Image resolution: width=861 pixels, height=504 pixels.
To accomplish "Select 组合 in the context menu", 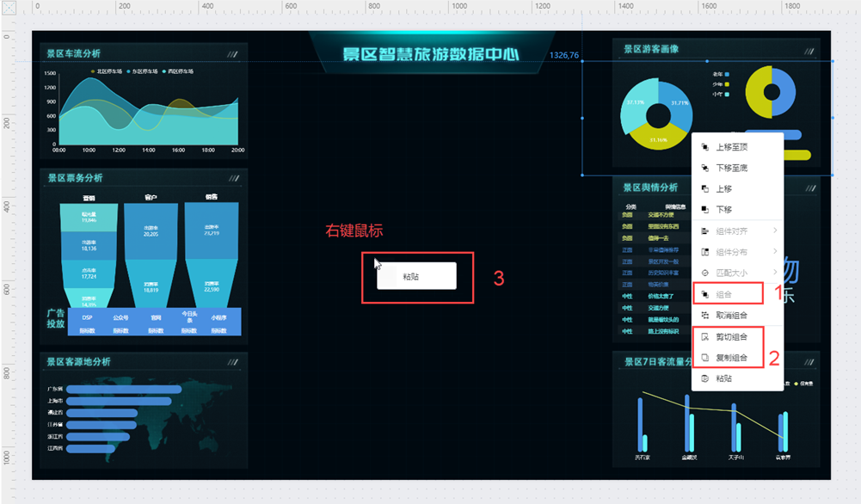I will [737, 294].
